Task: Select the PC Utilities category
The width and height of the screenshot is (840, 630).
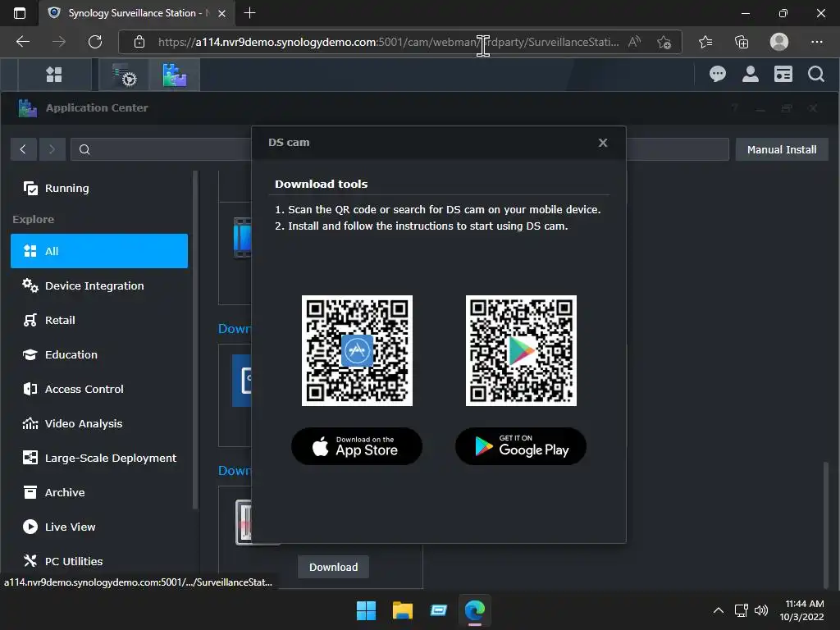Action: (99, 561)
